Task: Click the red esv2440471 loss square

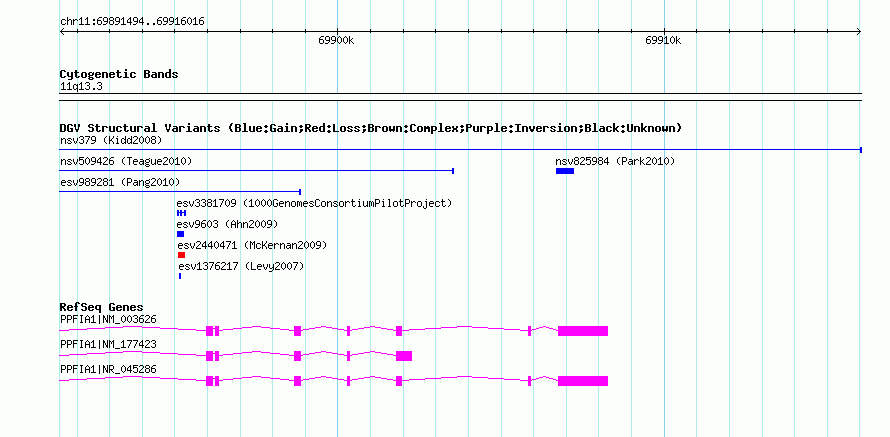Action: click(x=182, y=255)
